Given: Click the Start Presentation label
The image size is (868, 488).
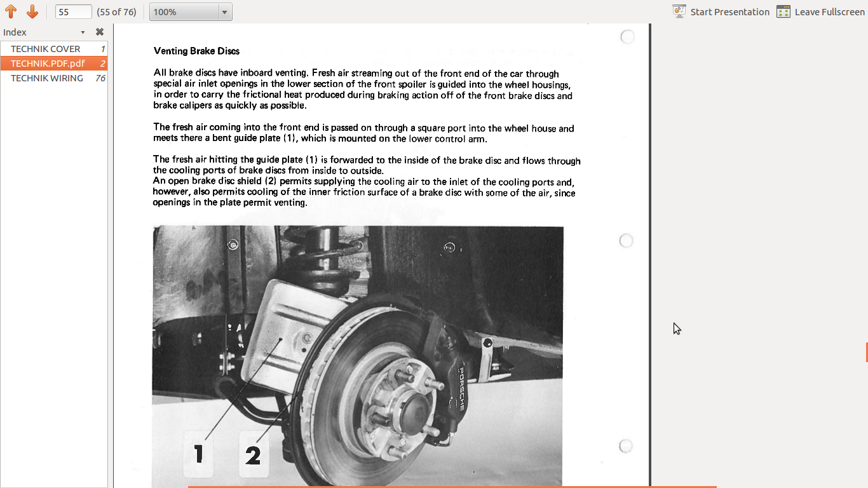Looking at the screenshot, I should pos(729,11).
